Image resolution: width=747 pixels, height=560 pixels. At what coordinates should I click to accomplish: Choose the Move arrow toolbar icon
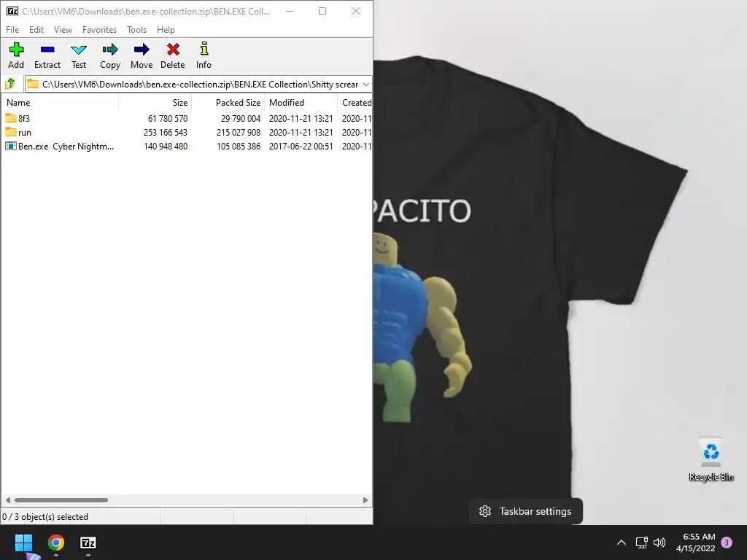pos(142,50)
